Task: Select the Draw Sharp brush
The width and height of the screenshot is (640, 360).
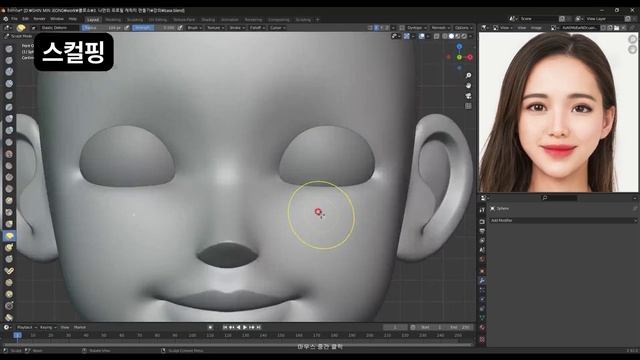Action: click(x=9, y=60)
